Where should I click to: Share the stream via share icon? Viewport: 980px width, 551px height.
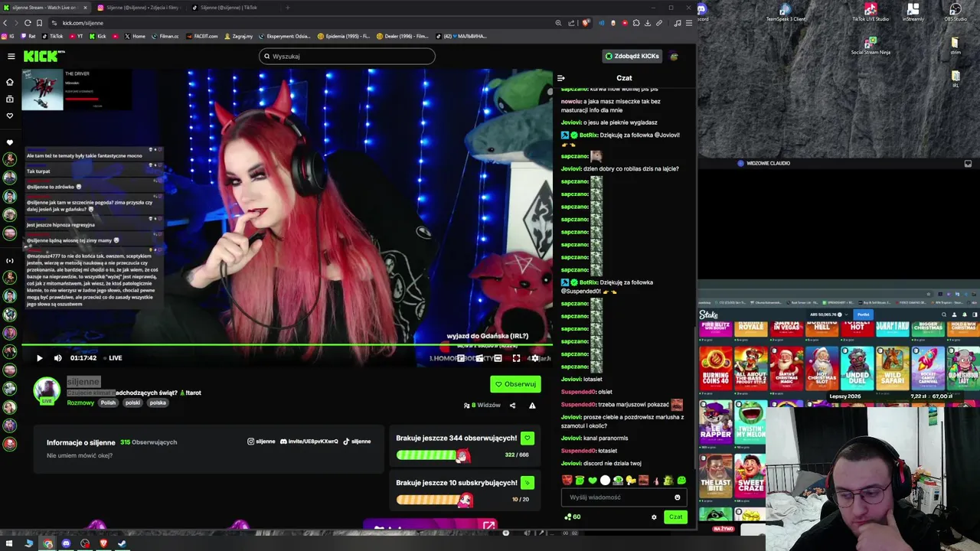(512, 406)
